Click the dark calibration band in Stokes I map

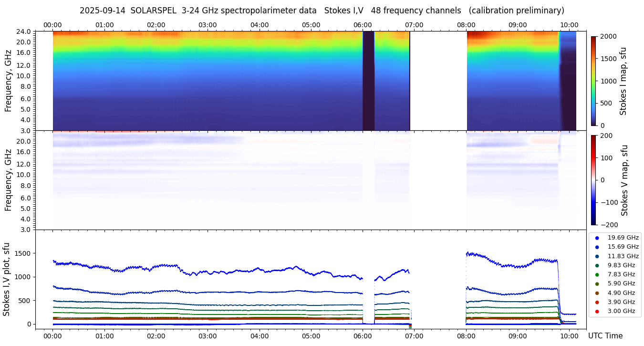click(368, 81)
